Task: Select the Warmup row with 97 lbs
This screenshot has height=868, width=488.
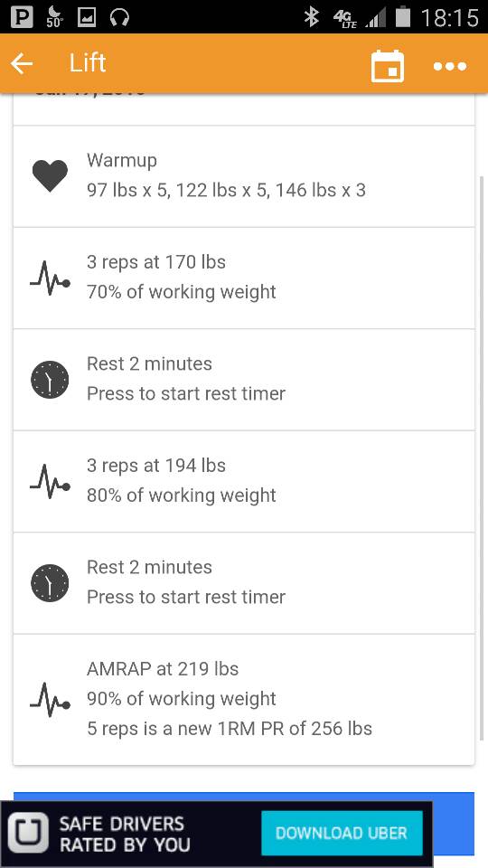Action: [244, 176]
